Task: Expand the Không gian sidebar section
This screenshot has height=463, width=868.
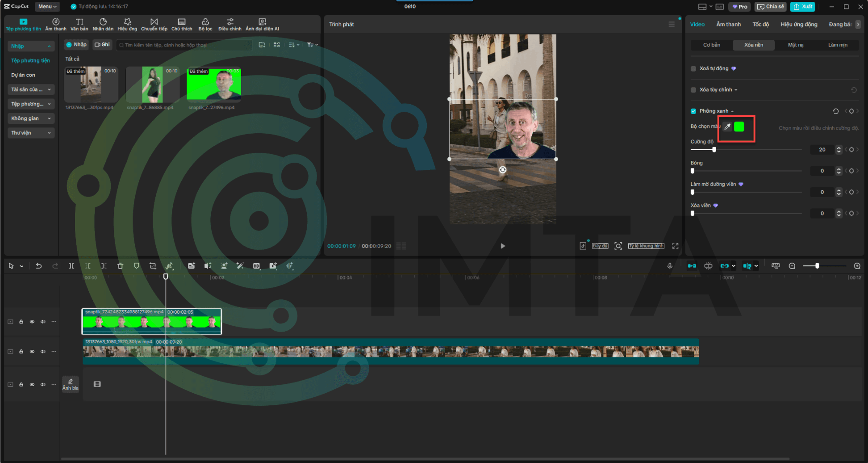Action: click(x=30, y=118)
